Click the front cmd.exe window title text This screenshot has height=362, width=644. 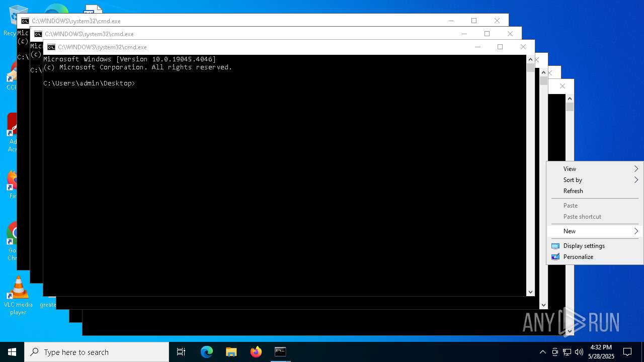pos(102,47)
